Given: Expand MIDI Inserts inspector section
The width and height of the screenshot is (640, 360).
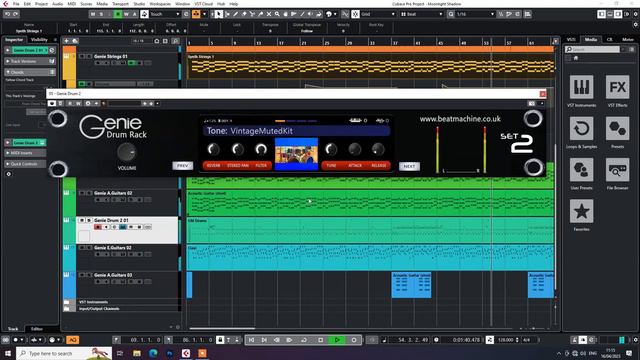Looking at the screenshot, I should (x=25, y=153).
